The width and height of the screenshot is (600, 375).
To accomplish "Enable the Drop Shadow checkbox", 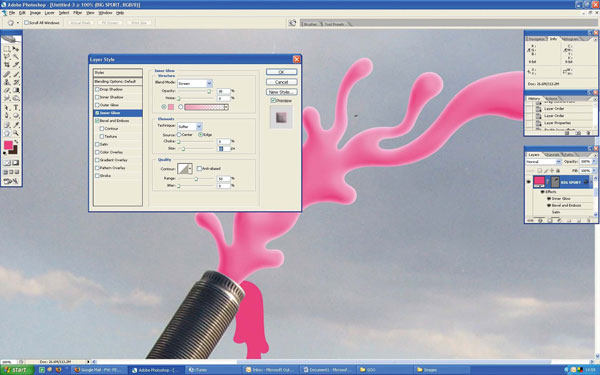I will [97, 89].
